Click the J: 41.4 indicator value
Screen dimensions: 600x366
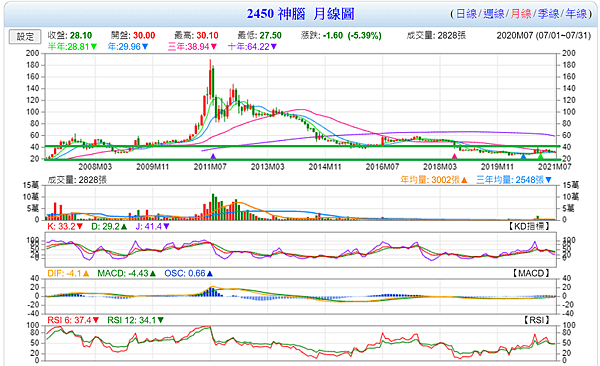click(152, 227)
